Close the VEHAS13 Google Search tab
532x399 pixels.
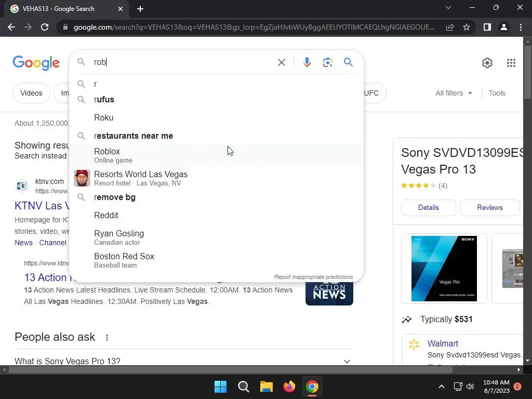[x=121, y=9]
